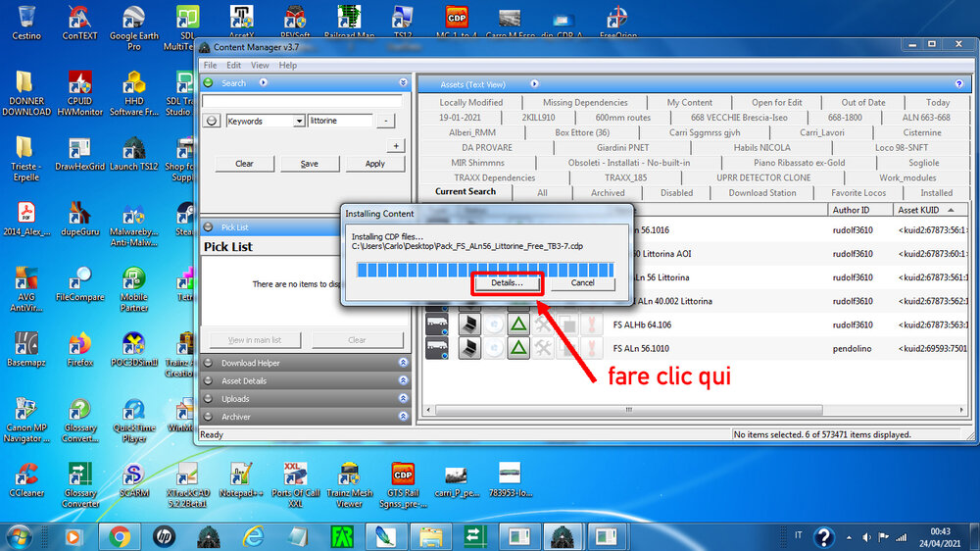Click the green circle icon beside Search
The image size is (980, 551).
point(208,82)
